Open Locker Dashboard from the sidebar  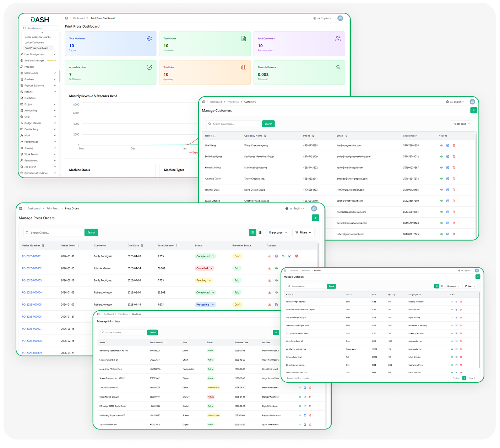point(34,43)
